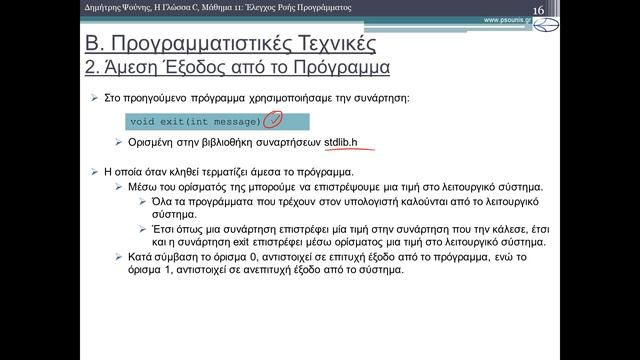Open the www.psounis.gr link
Viewport: 640px width, 360px height.
click(x=507, y=20)
